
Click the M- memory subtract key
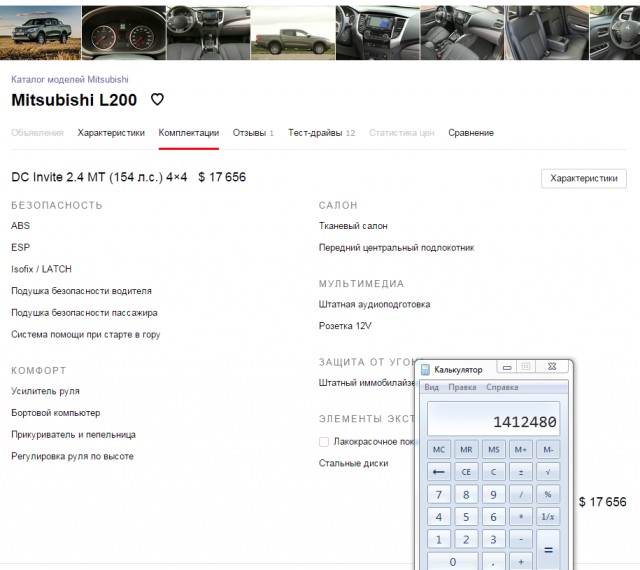(x=548, y=450)
